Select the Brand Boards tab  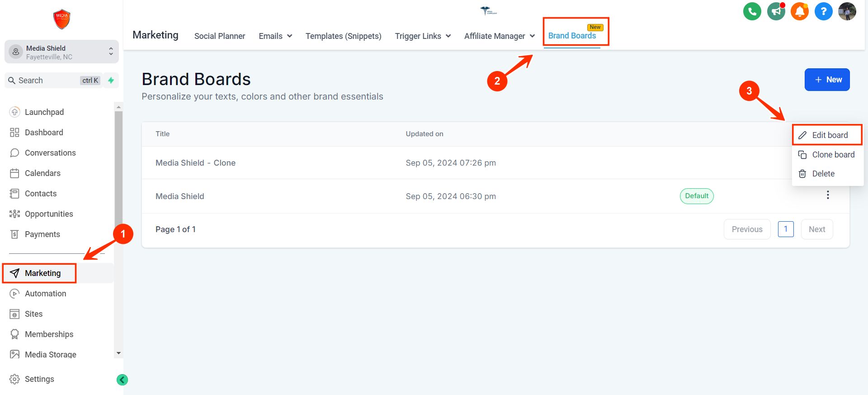click(572, 35)
